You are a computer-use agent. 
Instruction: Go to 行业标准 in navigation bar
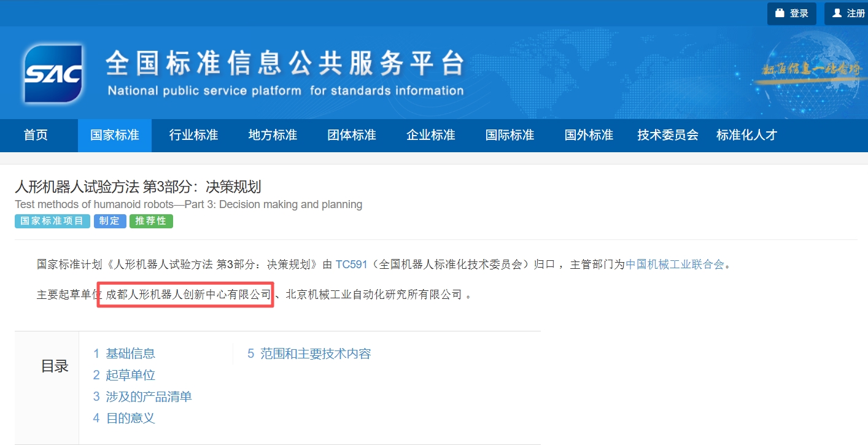193,135
